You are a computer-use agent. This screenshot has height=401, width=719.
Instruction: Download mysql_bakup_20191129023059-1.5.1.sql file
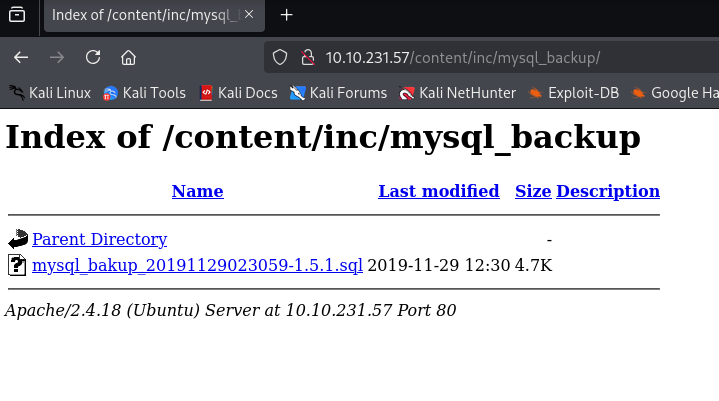pyautogui.click(x=197, y=265)
